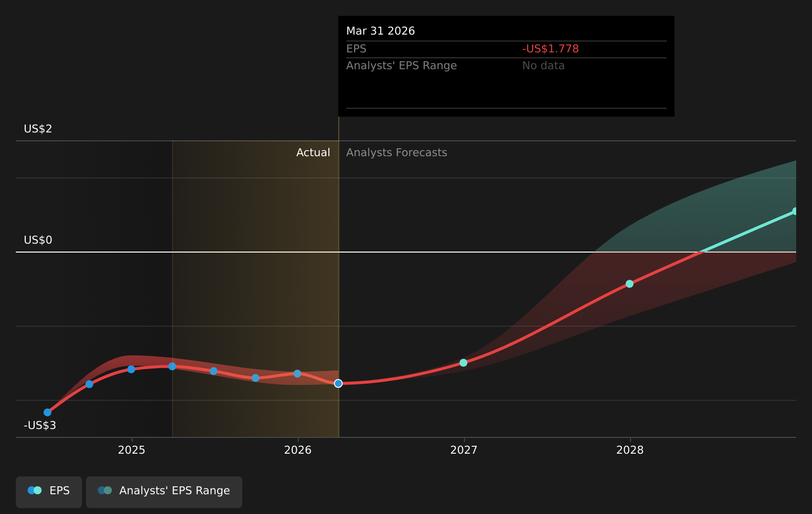
Task: Select the EPS point at start of 2026
Action: point(297,374)
